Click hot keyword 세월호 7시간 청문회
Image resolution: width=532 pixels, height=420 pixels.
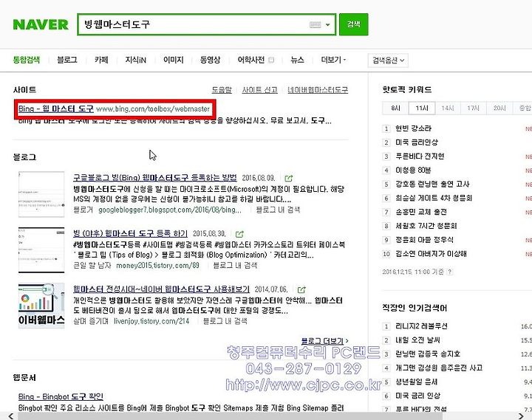[x=426, y=226]
